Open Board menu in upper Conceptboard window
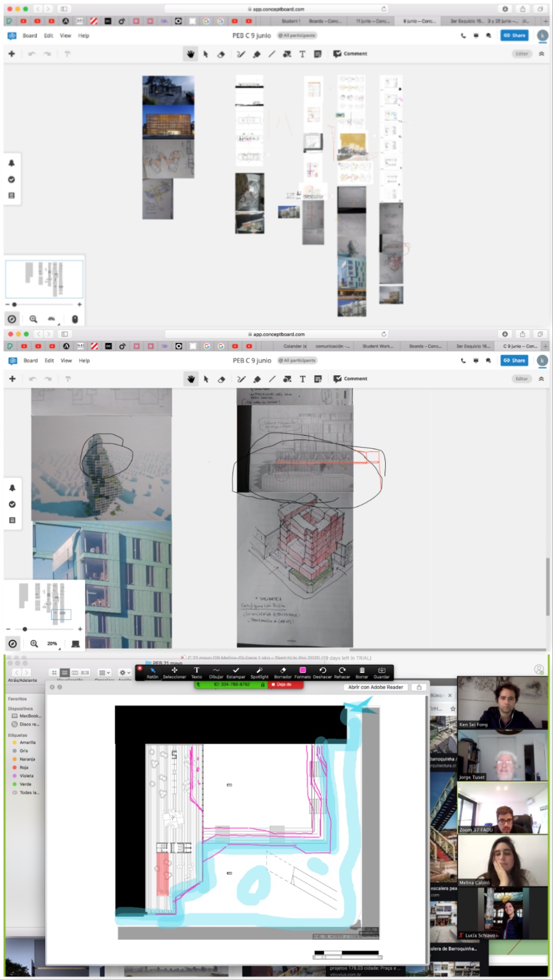553x980 pixels. pyautogui.click(x=30, y=35)
